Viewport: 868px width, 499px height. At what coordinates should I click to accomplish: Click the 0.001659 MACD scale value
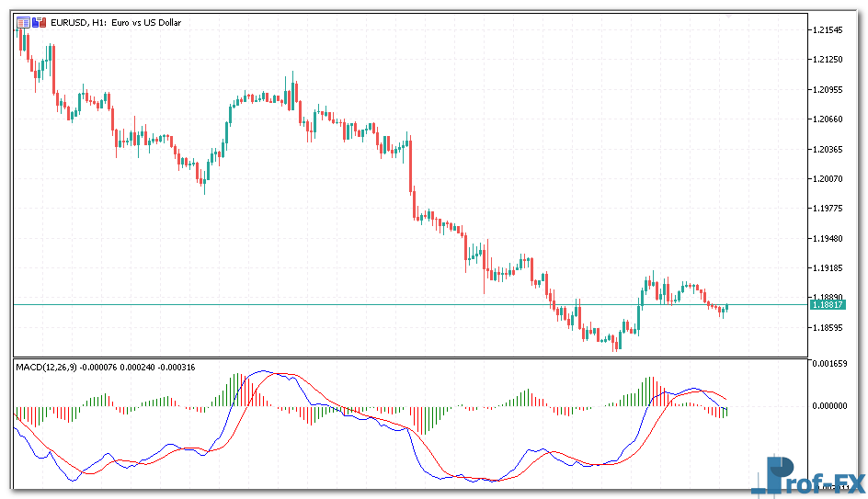[x=831, y=365]
